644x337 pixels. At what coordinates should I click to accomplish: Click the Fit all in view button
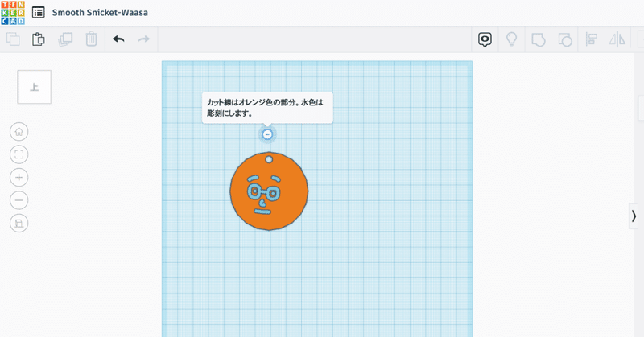(x=19, y=154)
